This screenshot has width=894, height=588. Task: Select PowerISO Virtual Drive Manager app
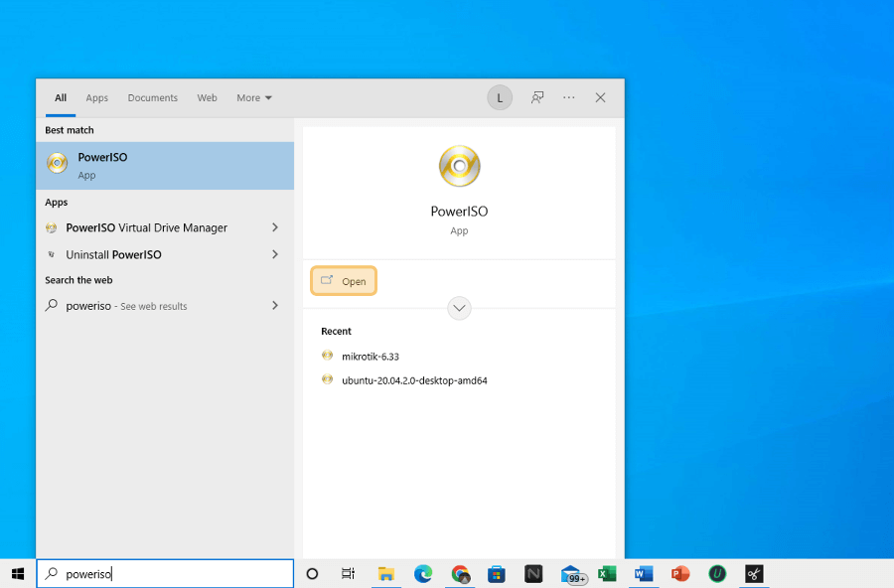pyautogui.click(x=165, y=227)
